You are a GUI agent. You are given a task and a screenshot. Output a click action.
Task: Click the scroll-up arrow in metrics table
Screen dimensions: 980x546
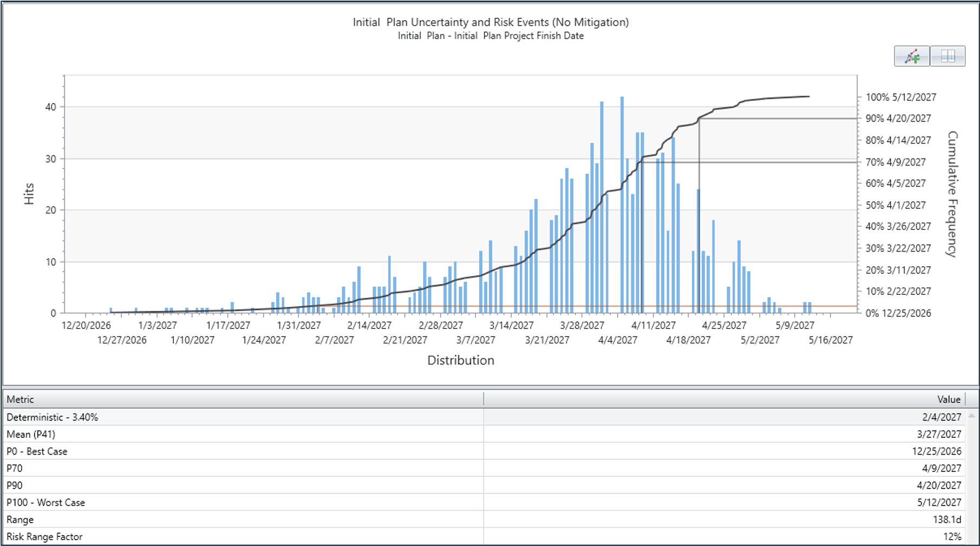pyautogui.click(x=972, y=416)
